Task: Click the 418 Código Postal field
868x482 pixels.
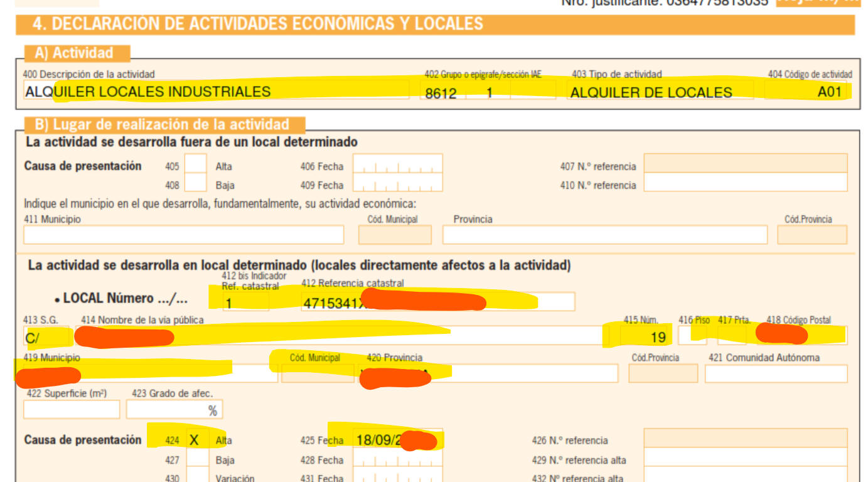Action: pos(803,336)
